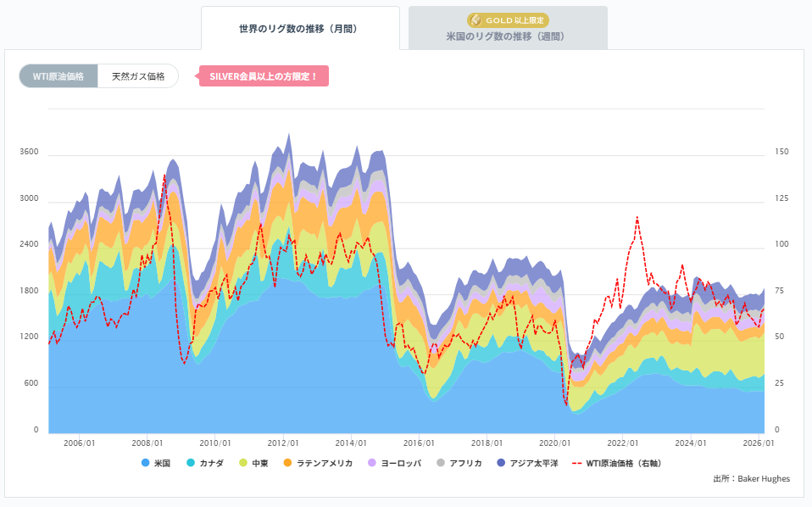Viewport: 812px width, 507px height.
Task: Click the 3600 value on the left axis
Action: pyautogui.click(x=29, y=151)
